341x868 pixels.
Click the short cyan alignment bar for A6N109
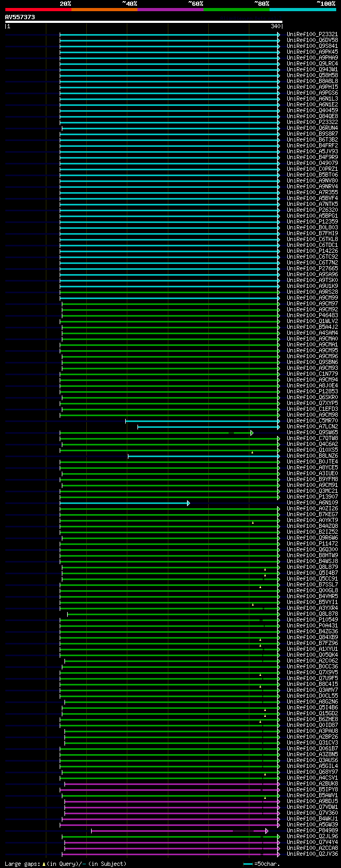click(x=125, y=503)
